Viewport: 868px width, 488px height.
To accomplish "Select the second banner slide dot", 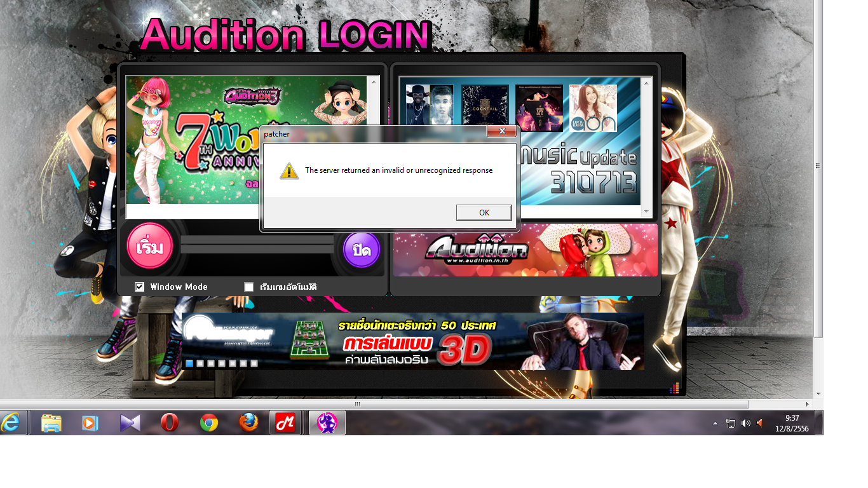I will pos(200,363).
